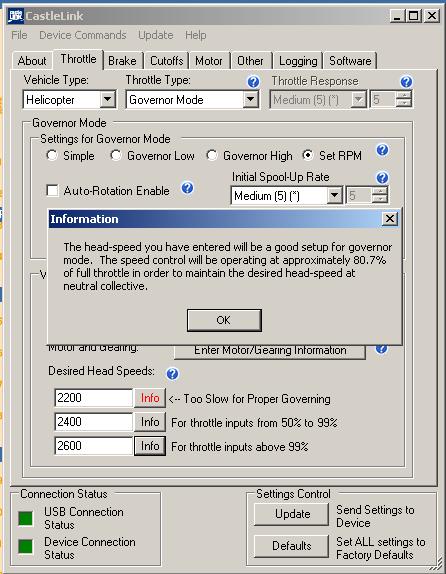
Task: Open help for Throttle Response
Action: click(406, 82)
